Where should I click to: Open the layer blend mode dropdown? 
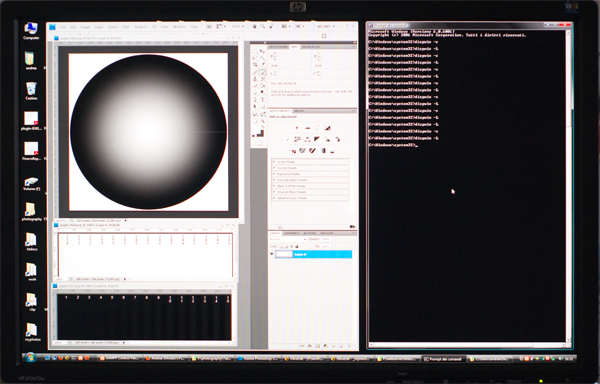(x=287, y=239)
